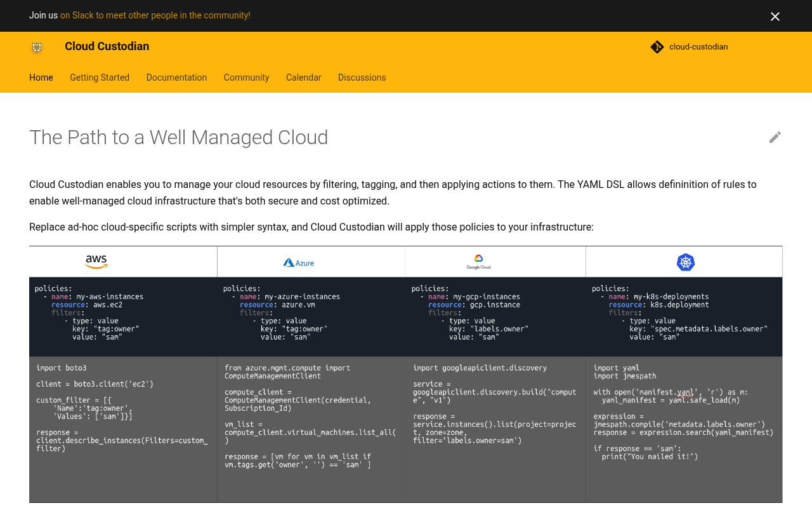Open the Community tab
Viewport: 812px width, 508px height.
tap(246, 77)
